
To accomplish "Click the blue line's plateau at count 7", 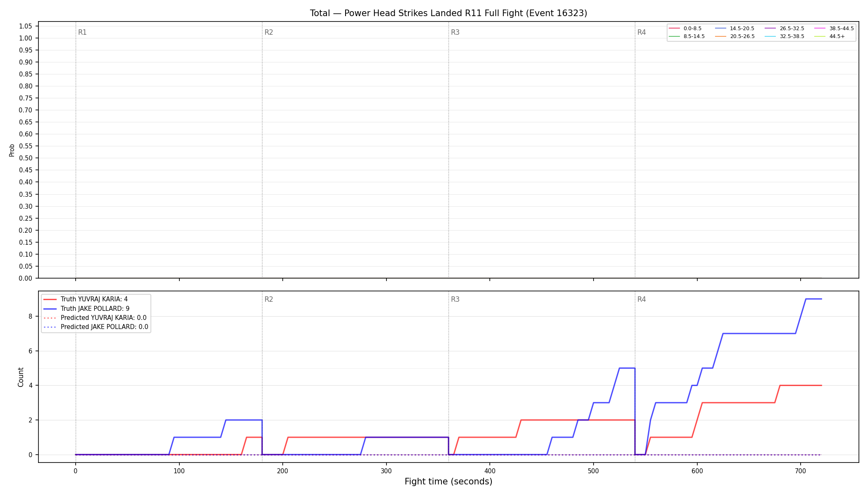I will point(759,334).
